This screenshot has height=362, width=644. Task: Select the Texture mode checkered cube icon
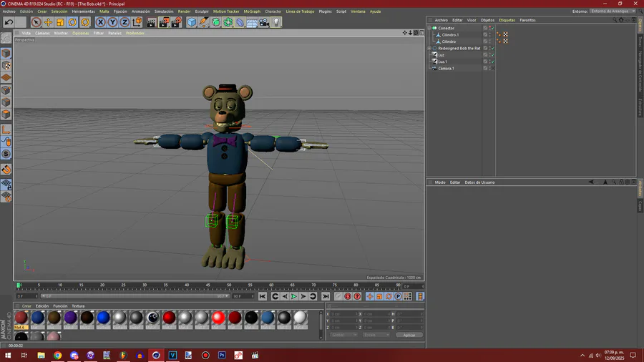[6, 66]
